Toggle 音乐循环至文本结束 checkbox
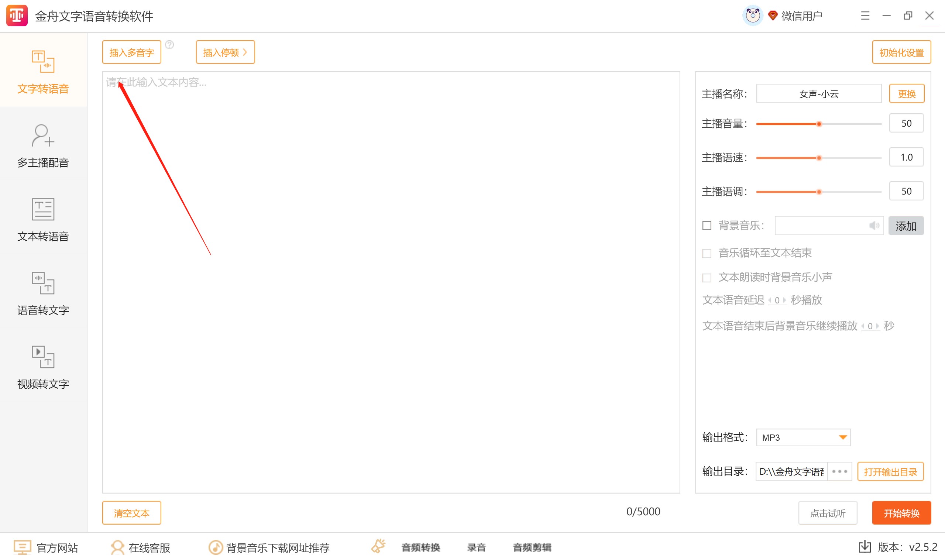Image resolution: width=945 pixels, height=560 pixels. coord(707,253)
